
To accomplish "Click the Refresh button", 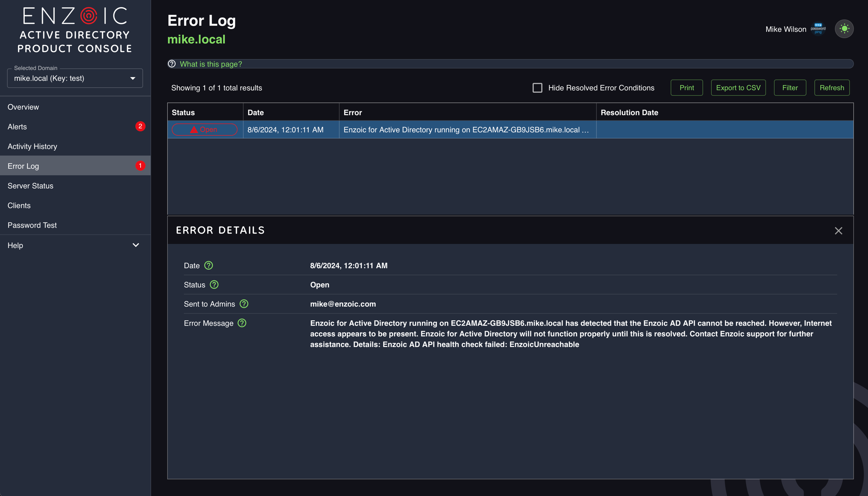I will 831,88.
